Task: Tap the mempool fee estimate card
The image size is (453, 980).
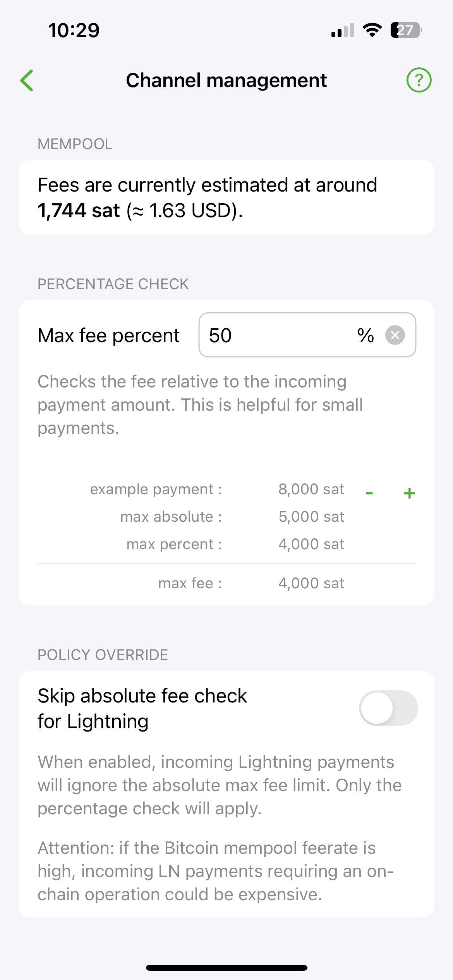Action: 226,197
